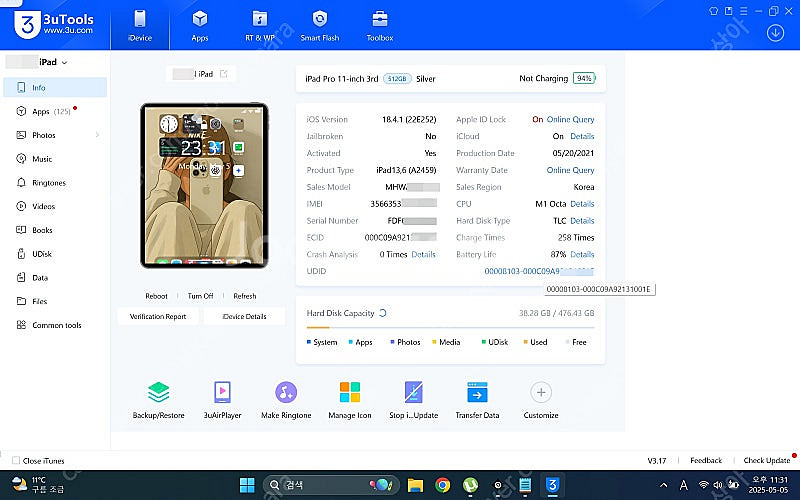Open Hard Disk Type Details link
The height and width of the screenshot is (500, 800).
tap(582, 220)
